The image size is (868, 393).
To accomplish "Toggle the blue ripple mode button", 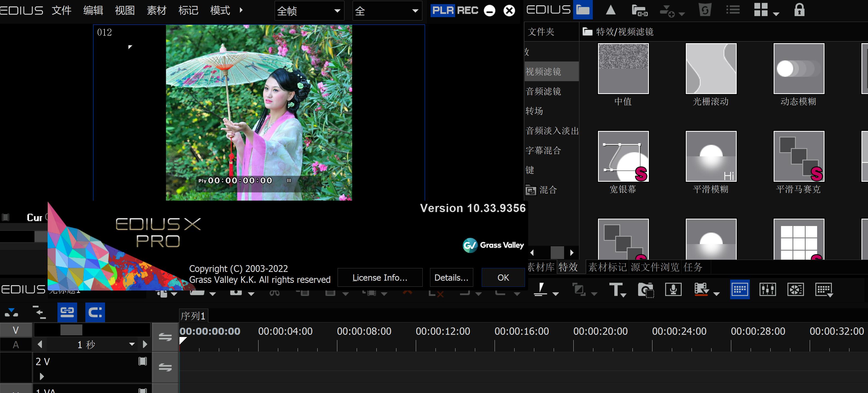I will (x=95, y=312).
